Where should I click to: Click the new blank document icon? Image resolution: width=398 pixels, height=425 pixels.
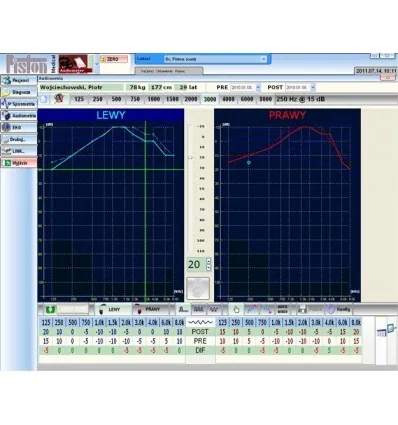(45, 99)
